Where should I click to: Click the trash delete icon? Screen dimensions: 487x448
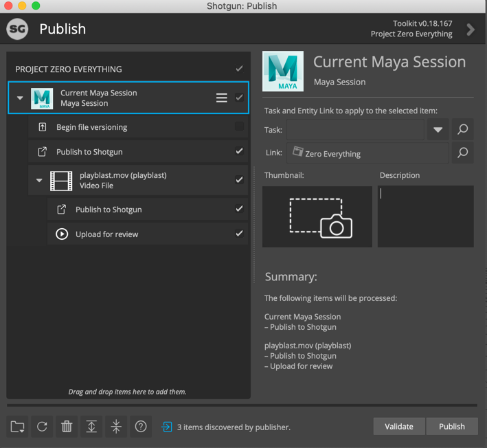(x=67, y=427)
